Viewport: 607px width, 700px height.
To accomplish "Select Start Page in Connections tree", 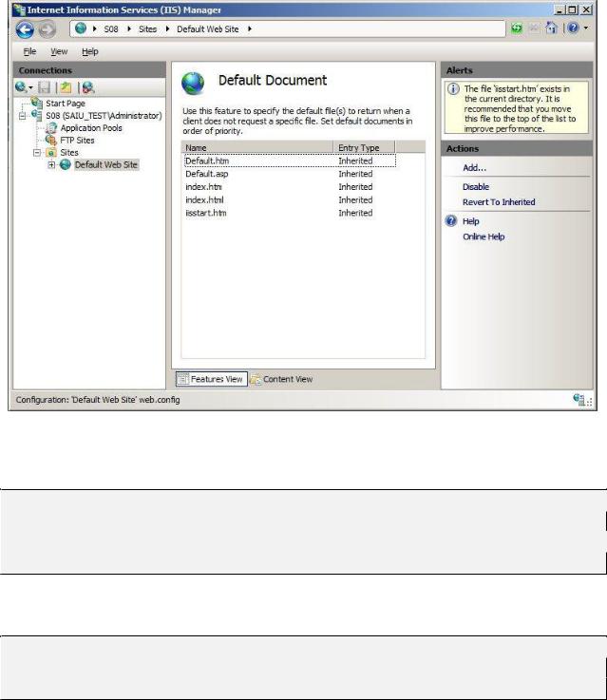I will pos(66,104).
